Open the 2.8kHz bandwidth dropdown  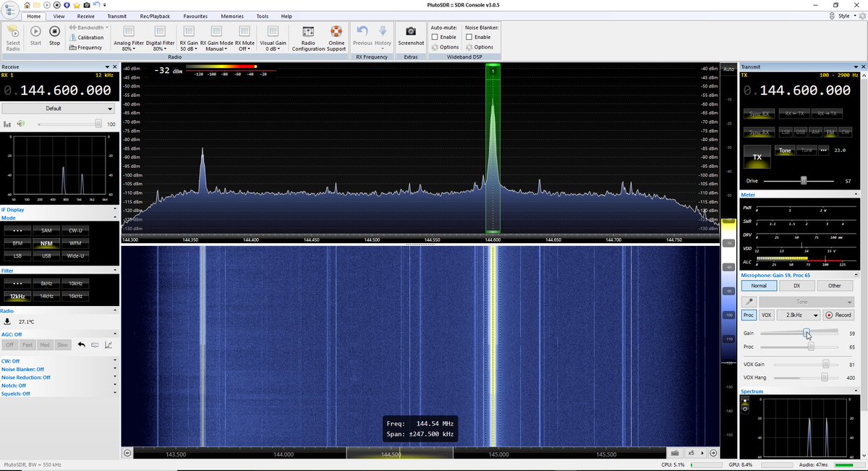(x=797, y=315)
